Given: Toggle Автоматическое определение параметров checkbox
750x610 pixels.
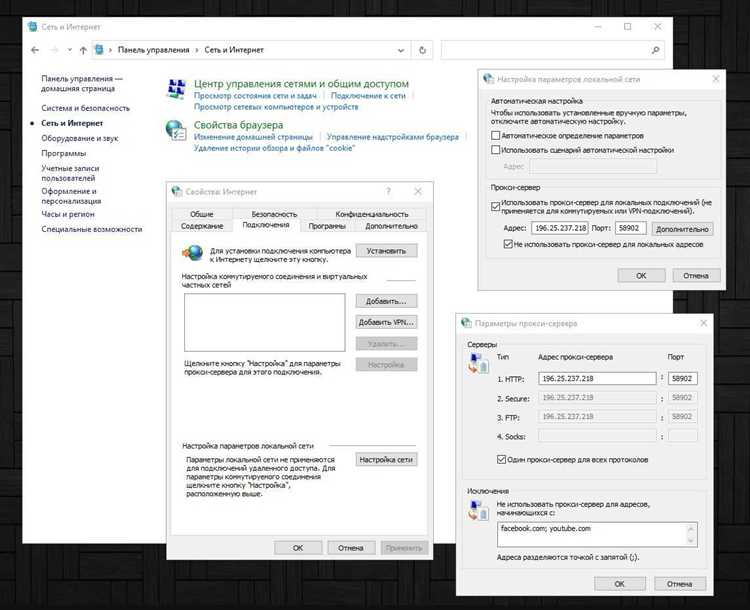Looking at the screenshot, I should click(496, 136).
